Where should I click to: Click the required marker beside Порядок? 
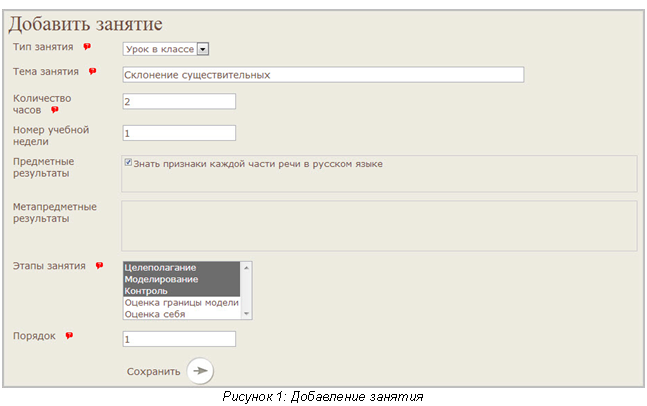[69, 335]
